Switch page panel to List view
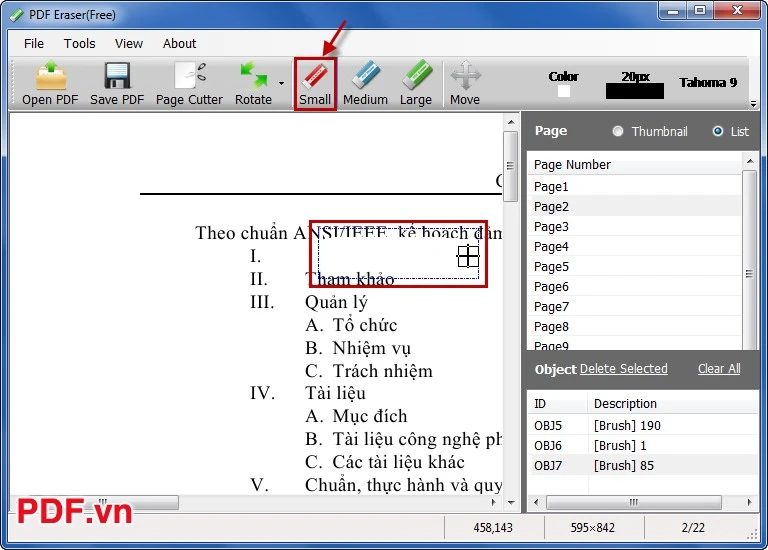Screen dimensions: 768x550 coord(718,131)
